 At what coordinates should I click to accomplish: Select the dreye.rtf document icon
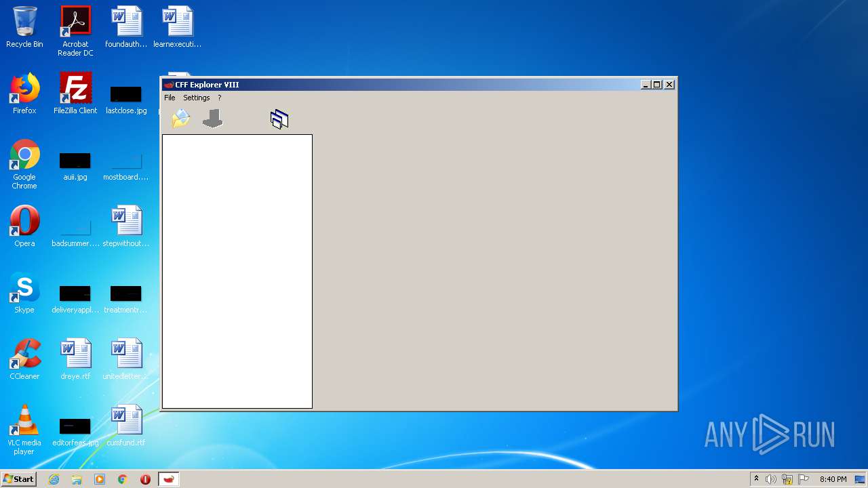click(75, 359)
